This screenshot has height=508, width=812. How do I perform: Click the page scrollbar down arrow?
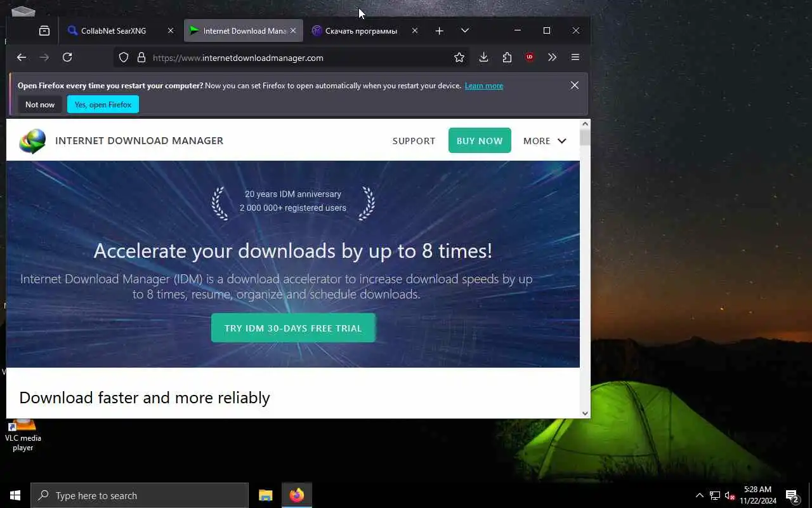tap(585, 413)
